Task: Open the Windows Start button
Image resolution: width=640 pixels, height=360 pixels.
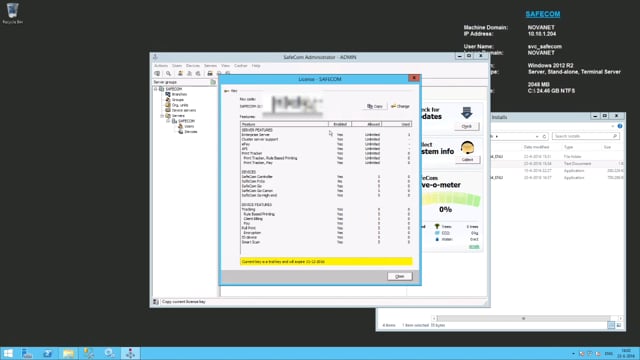Action: (x=8, y=353)
